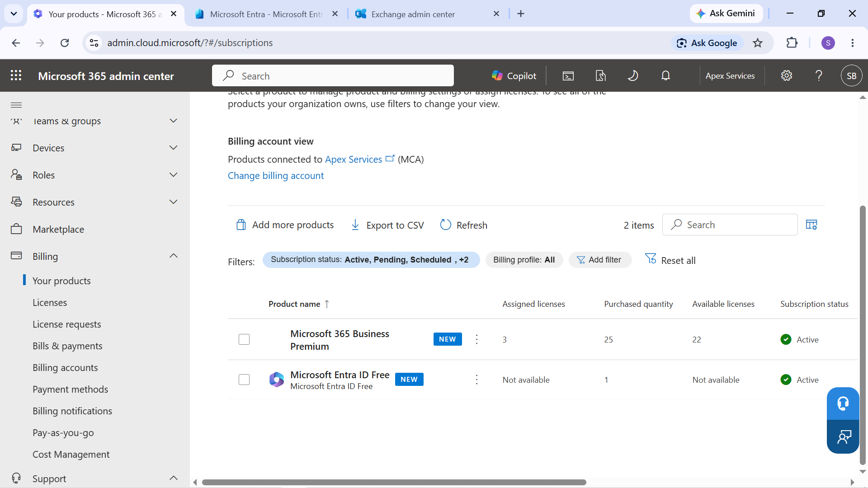This screenshot has height=488, width=868.
Task: Open Bills & payments menu item
Action: (67, 346)
